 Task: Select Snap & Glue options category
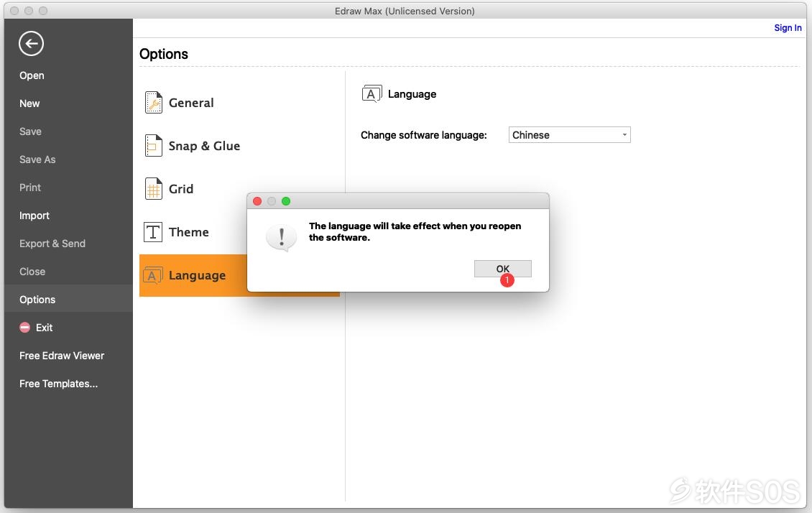(x=204, y=145)
